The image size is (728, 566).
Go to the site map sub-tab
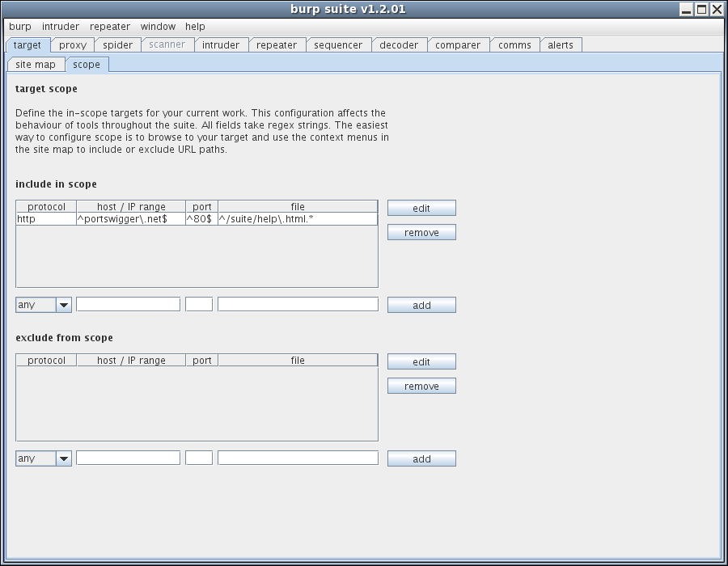(x=36, y=64)
